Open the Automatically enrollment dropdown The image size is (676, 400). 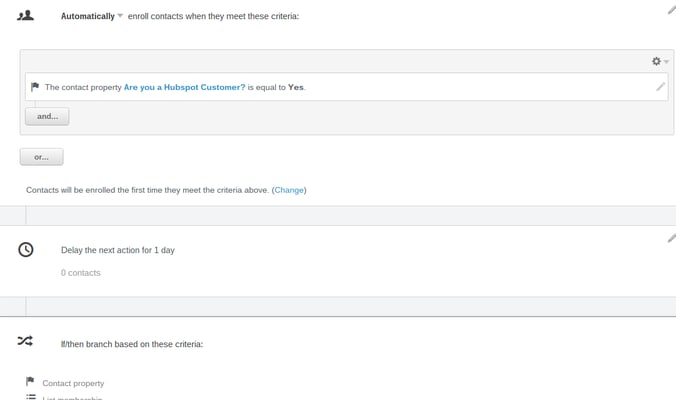(x=88, y=17)
